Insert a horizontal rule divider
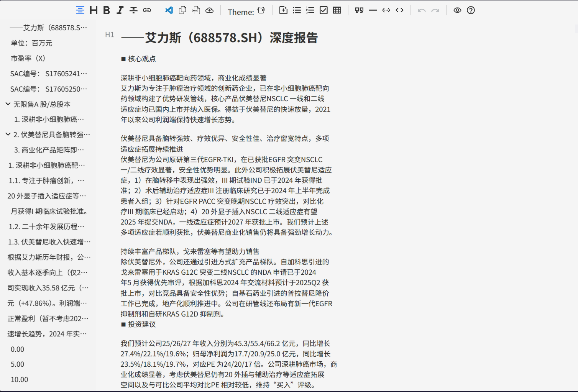 tap(373, 10)
